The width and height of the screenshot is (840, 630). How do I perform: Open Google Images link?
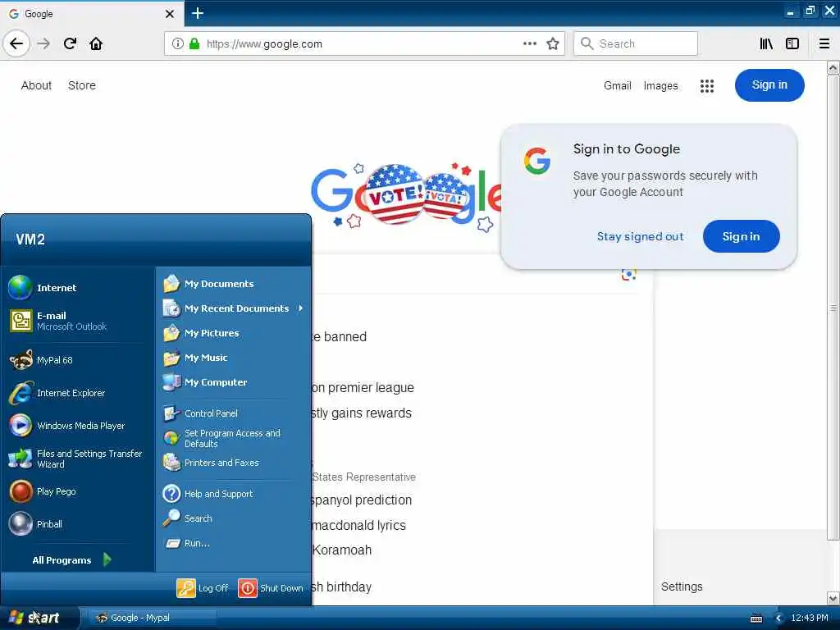tap(660, 85)
